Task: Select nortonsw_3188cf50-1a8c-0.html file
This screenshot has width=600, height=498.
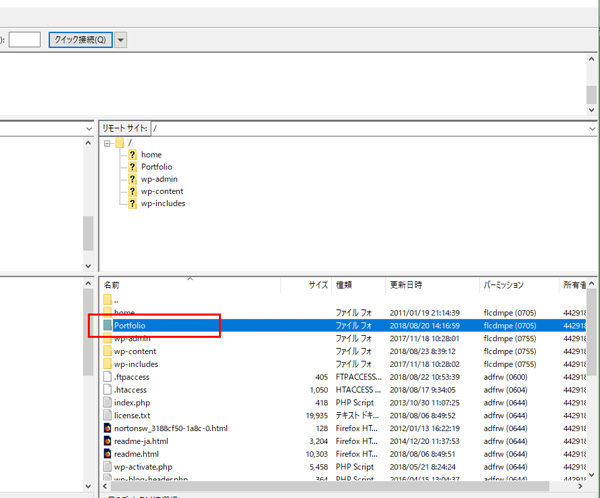Action: (171, 428)
